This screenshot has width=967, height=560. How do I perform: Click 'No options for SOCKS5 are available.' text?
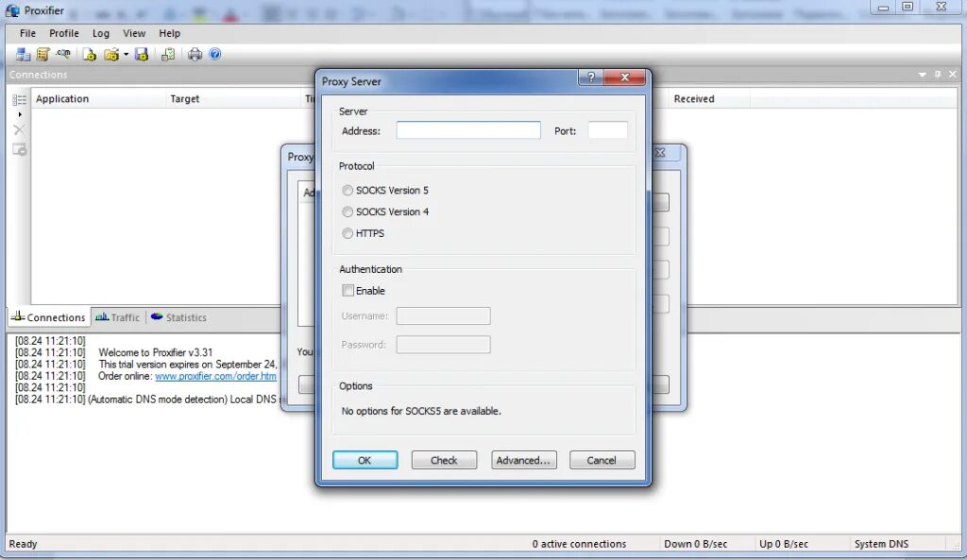click(421, 411)
